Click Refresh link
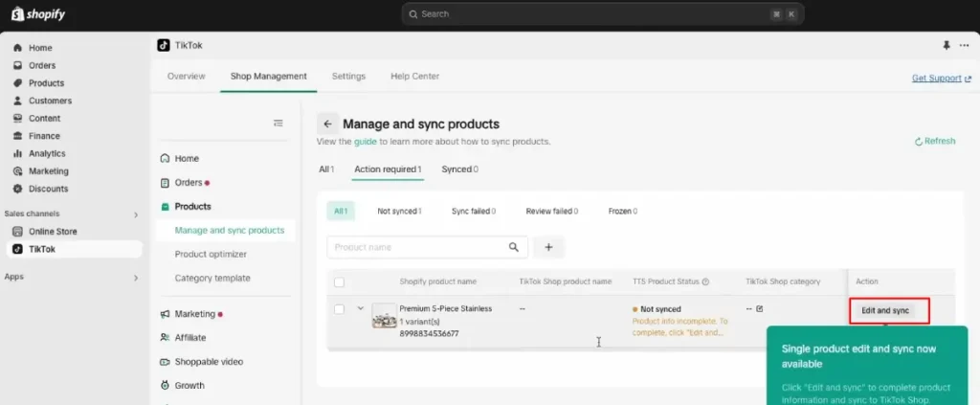Screen dimensions: 980x405 pos(935,142)
